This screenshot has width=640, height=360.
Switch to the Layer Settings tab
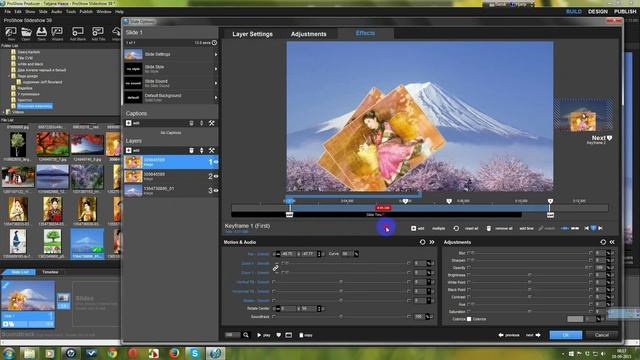pyautogui.click(x=252, y=34)
